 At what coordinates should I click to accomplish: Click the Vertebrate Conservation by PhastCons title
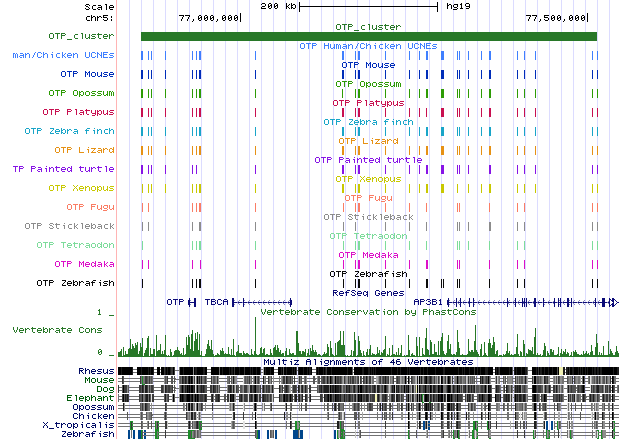point(367,312)
